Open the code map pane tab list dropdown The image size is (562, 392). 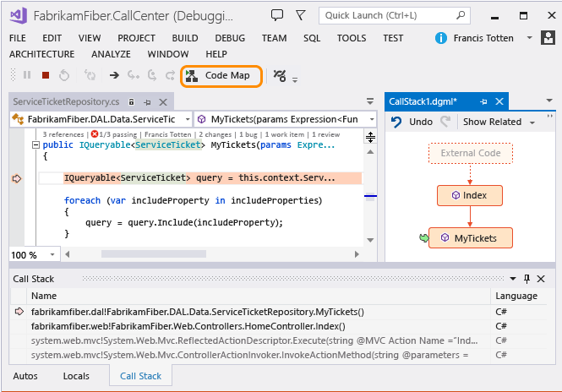click(x=549, y=101)
